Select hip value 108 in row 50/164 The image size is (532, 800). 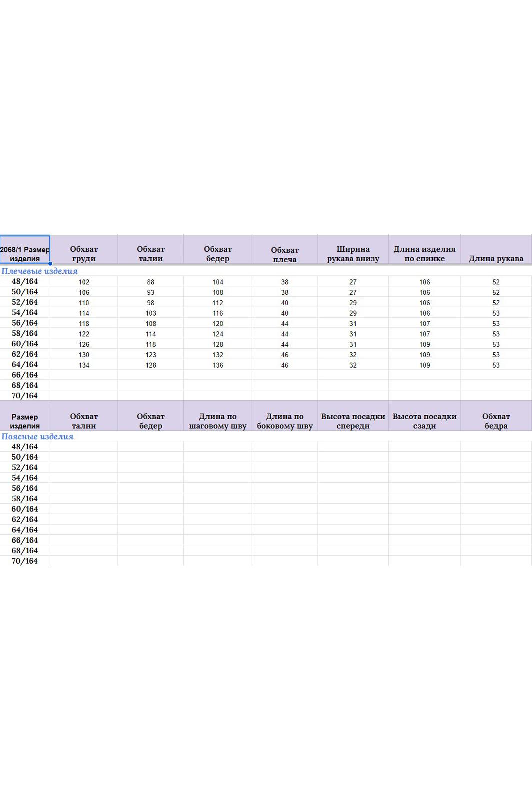218,293
